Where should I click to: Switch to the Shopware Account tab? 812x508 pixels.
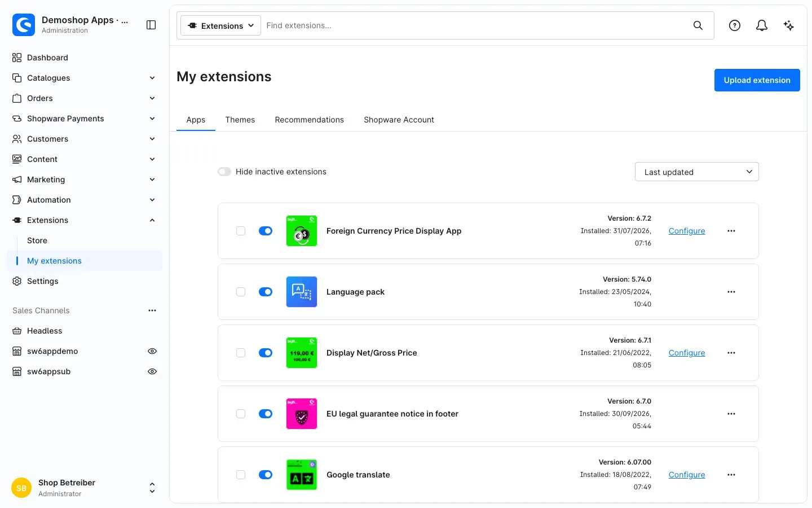point(399,120)
